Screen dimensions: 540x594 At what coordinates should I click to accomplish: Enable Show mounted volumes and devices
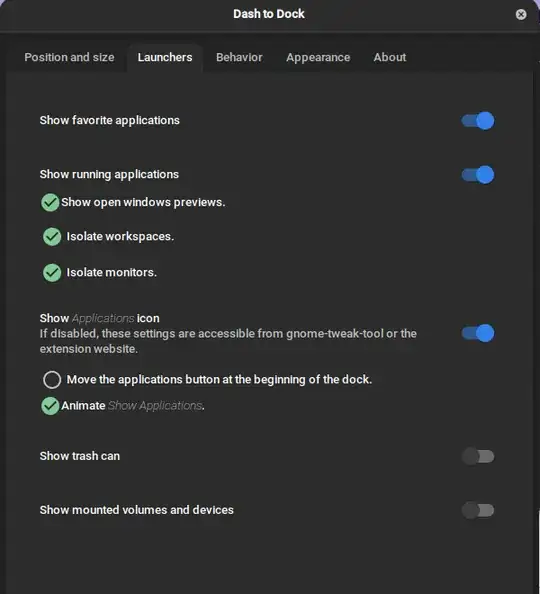click(x=478, y=510)
